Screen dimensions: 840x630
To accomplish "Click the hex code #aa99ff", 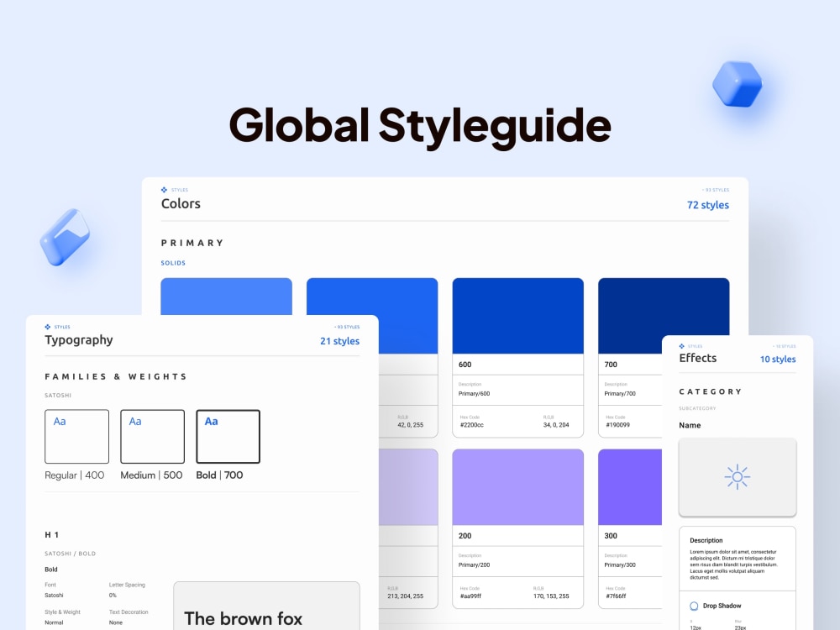I will coord(470,596).
